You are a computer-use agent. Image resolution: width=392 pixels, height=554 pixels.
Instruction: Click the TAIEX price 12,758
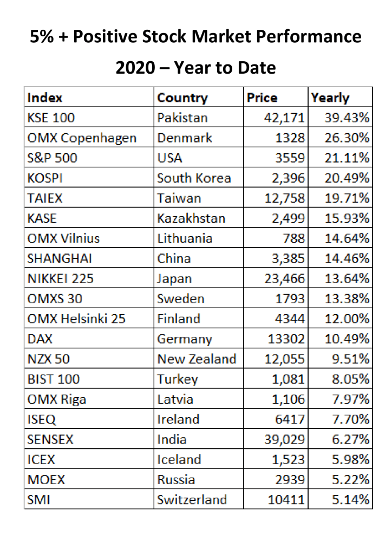284,198
